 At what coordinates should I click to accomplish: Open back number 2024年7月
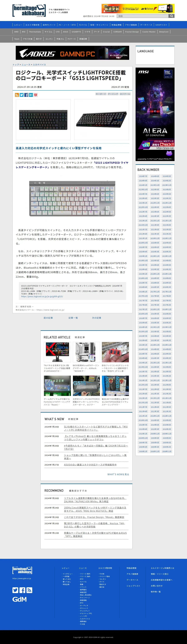(x=143, y=176)
